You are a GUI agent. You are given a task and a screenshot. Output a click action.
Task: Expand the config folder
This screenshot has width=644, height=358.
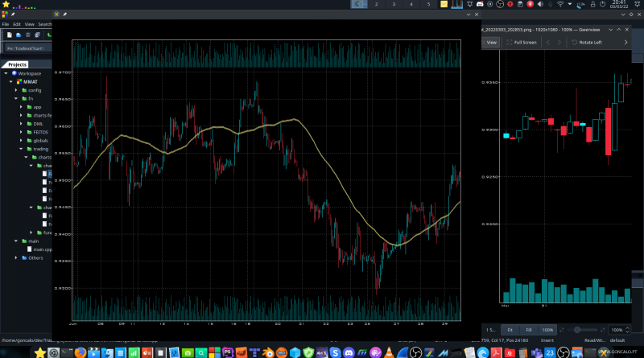pos(17,90)
